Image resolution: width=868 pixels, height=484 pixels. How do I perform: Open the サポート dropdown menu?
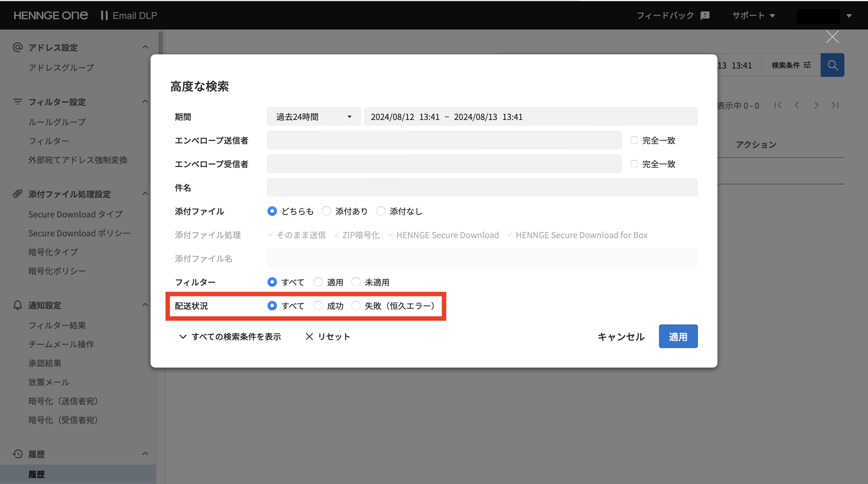(x=753, y=16)
